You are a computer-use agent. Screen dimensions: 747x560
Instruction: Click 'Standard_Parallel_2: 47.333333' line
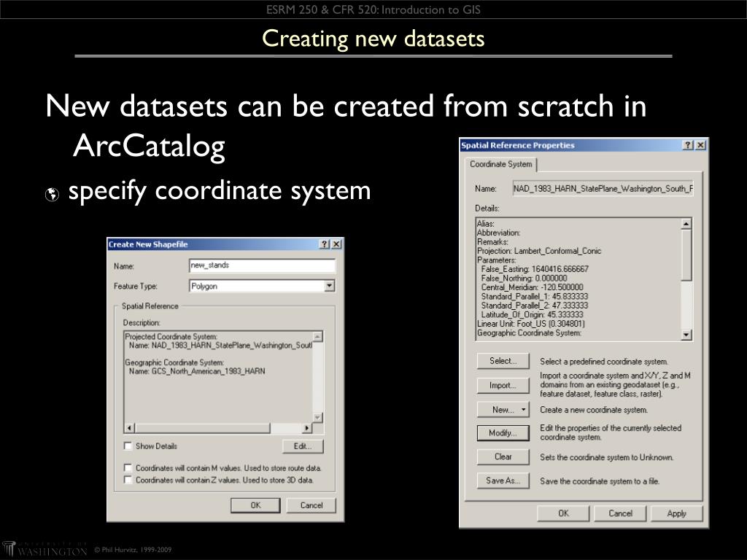(534, 306)
